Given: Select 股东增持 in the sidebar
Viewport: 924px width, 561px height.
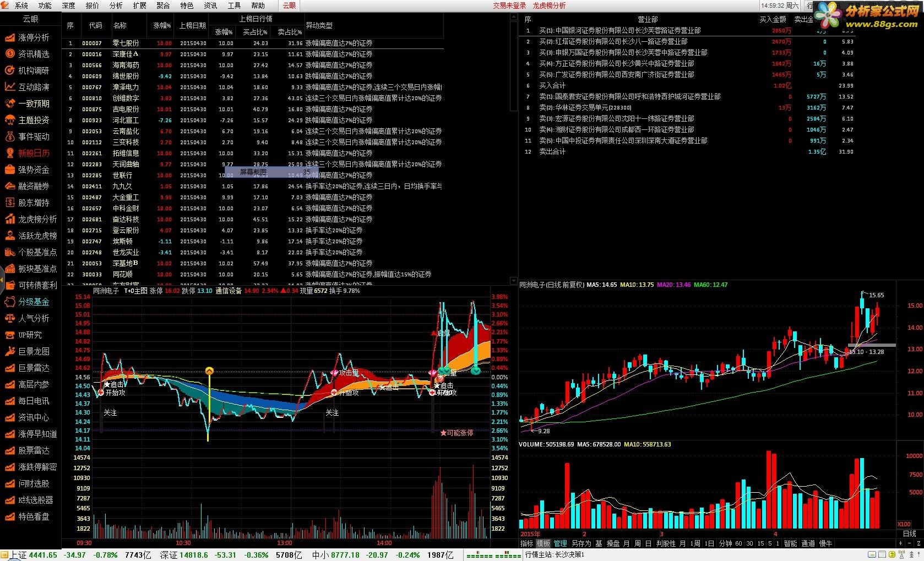Looking at the screenshot, I should pos(28,203).
